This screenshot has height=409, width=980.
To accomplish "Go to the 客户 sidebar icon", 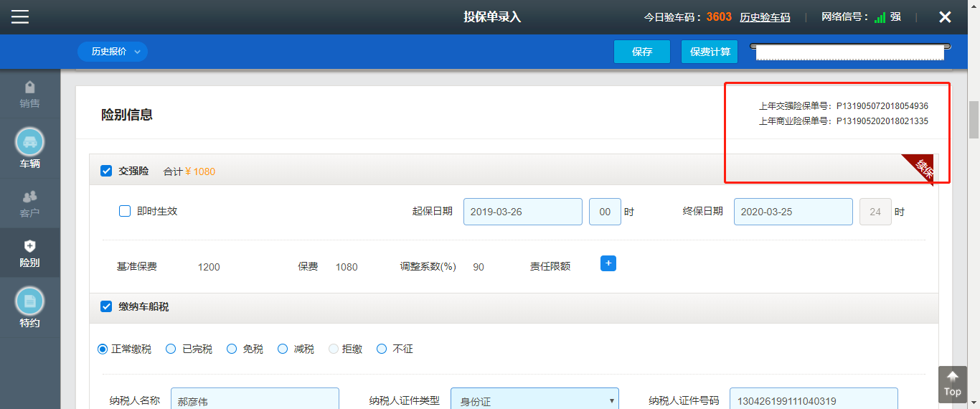I will point(29,196).
